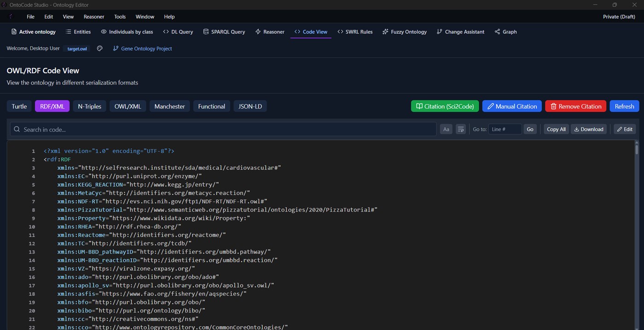Viewport: 644px width, 330px height.
Task: Switch to Entities tab
Action: click(78, 32)
